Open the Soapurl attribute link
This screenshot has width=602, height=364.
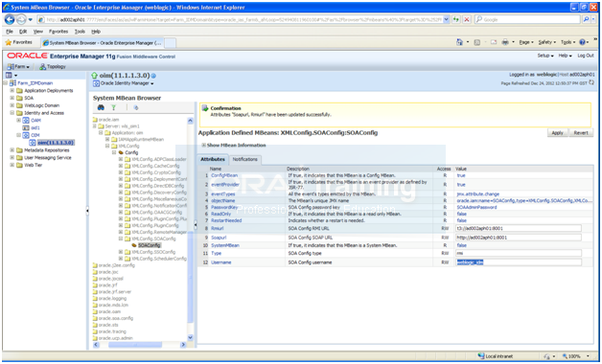[x=219, y=238]
